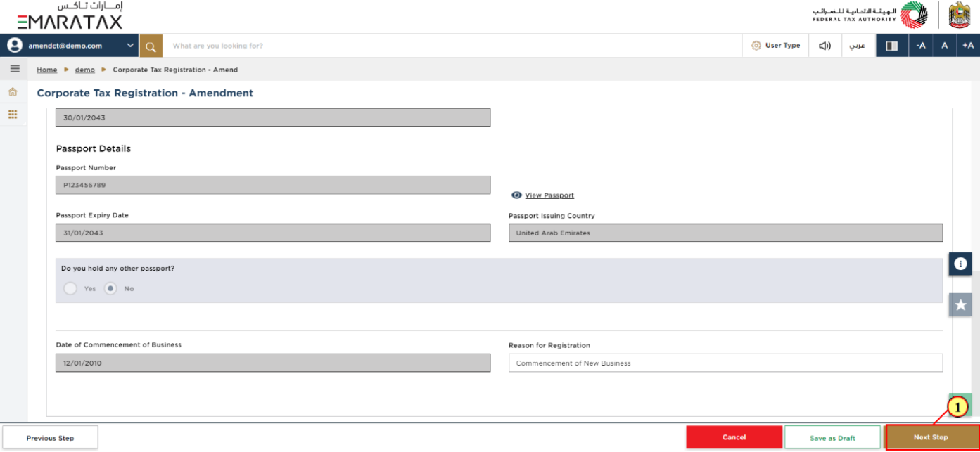Click the 30/01/2043 date field
The image size is (980, 452).
[x=273, y=117]
